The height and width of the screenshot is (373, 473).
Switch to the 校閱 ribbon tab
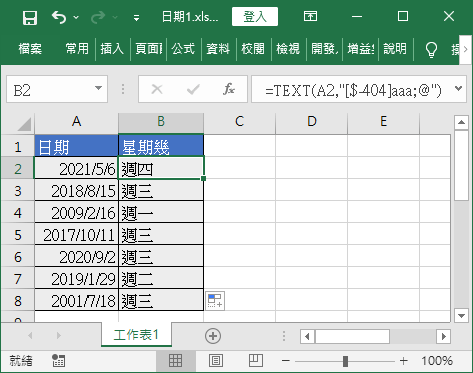(x=253, y=49)
